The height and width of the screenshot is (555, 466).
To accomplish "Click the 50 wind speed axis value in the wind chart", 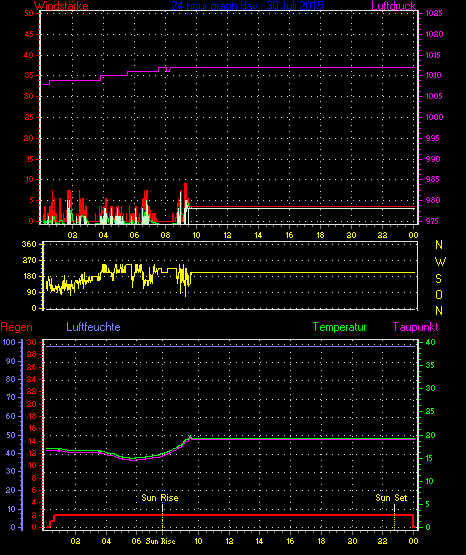I will (x=29, y=13).
